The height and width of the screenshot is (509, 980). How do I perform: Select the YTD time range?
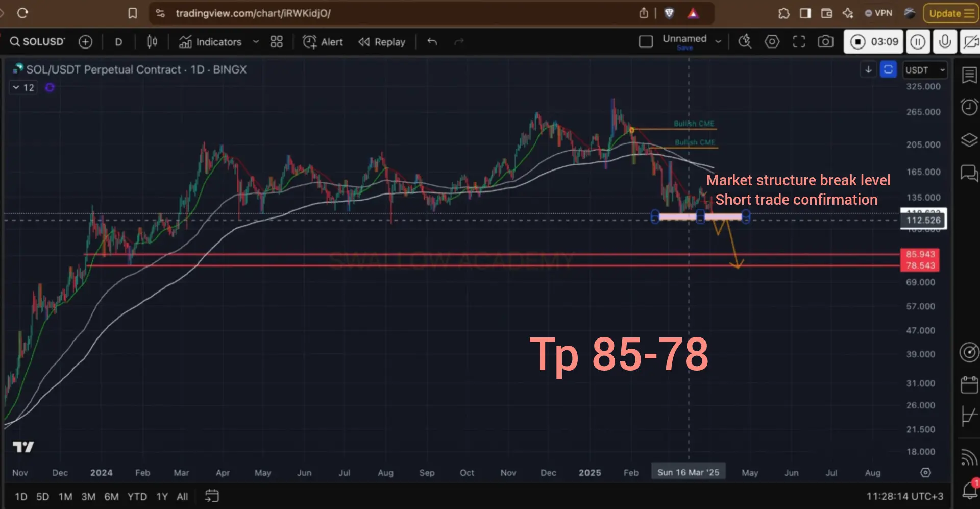(137, 497)
